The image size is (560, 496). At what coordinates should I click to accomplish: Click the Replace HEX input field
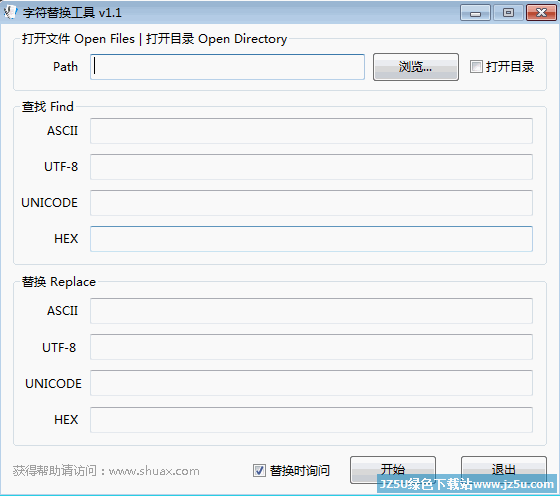(x=311, y=420)
